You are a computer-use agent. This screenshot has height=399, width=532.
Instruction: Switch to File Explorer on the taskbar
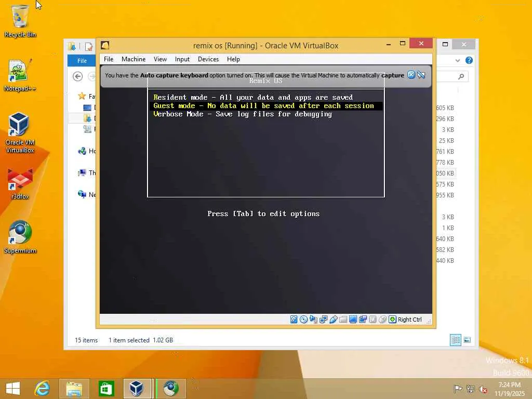click(74, 389)
